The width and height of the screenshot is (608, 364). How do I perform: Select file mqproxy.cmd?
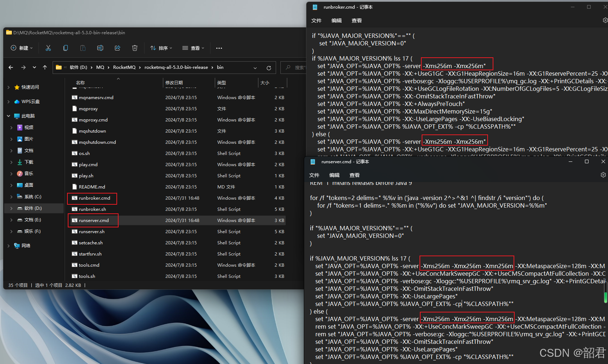click(x=93, y=120)
